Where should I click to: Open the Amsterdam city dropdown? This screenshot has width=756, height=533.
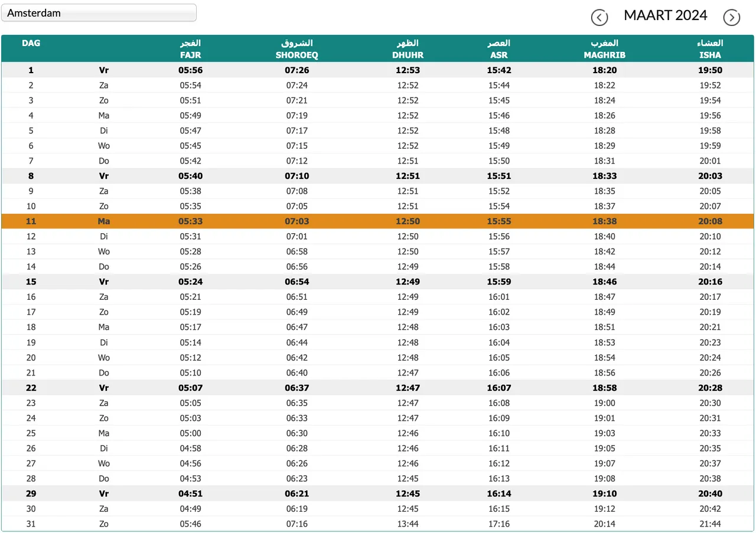(x=99, y=13)
